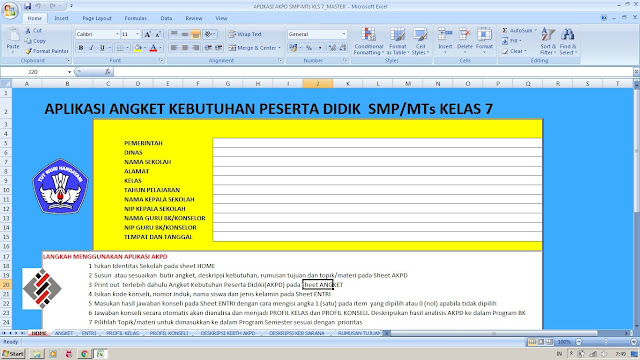This screenshot has width=640, height=360.
Task: Open the Calibri font name dropdown
Action: pyautogui.click(x=117, y=34)
